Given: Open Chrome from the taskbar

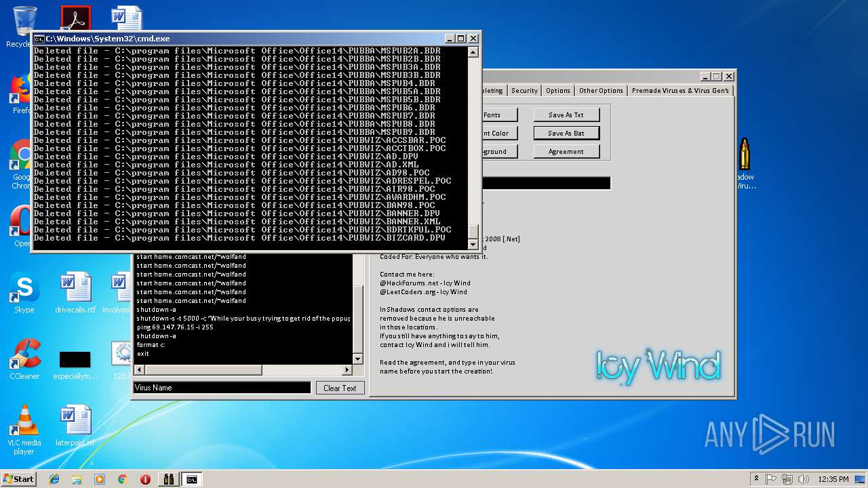Looking at the screenshot, I should (122, 479).
